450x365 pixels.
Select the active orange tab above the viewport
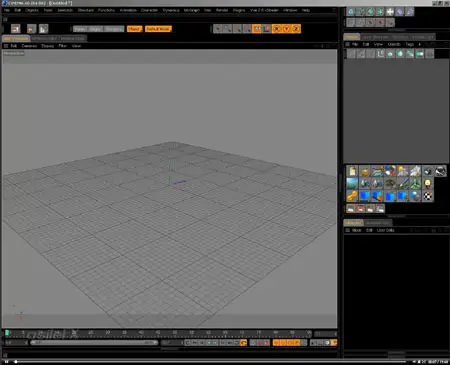(16, 39)
